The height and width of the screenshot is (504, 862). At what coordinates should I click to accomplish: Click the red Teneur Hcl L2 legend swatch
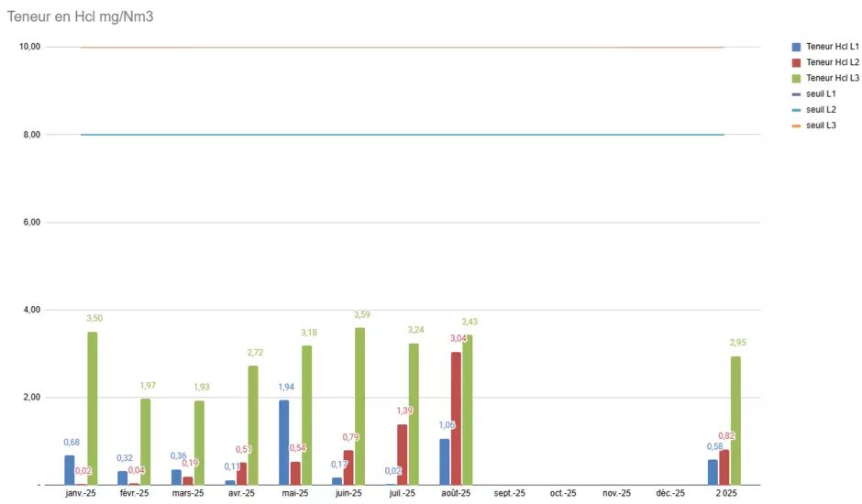pyautogui.click(x=795, y=62)
